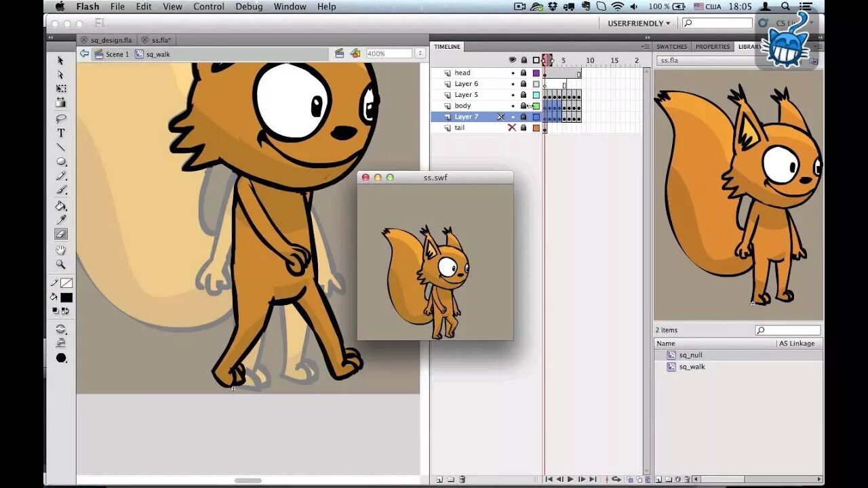Screen dimensions: 868x488
Task: Show the hidden tail layer
Action: coord(512,127)
